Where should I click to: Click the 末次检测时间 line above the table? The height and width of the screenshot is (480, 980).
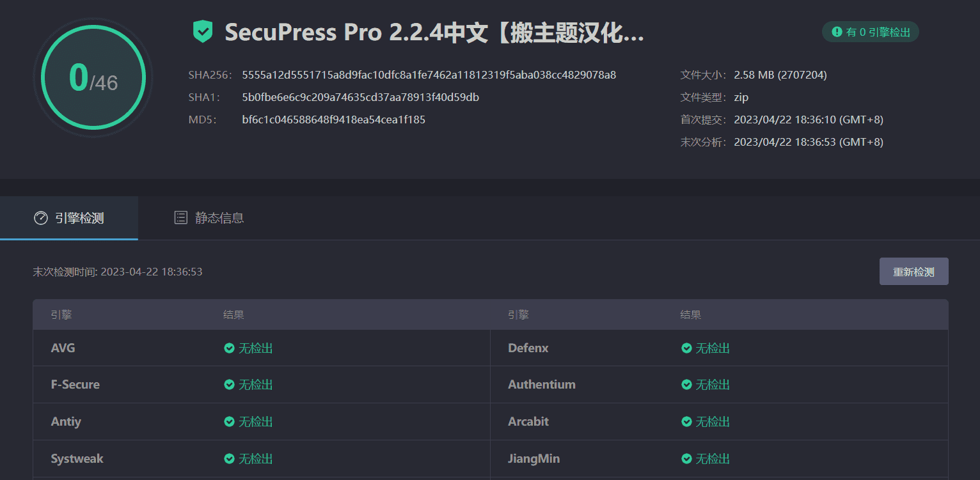pyautogui.click(x=118, y=272)
